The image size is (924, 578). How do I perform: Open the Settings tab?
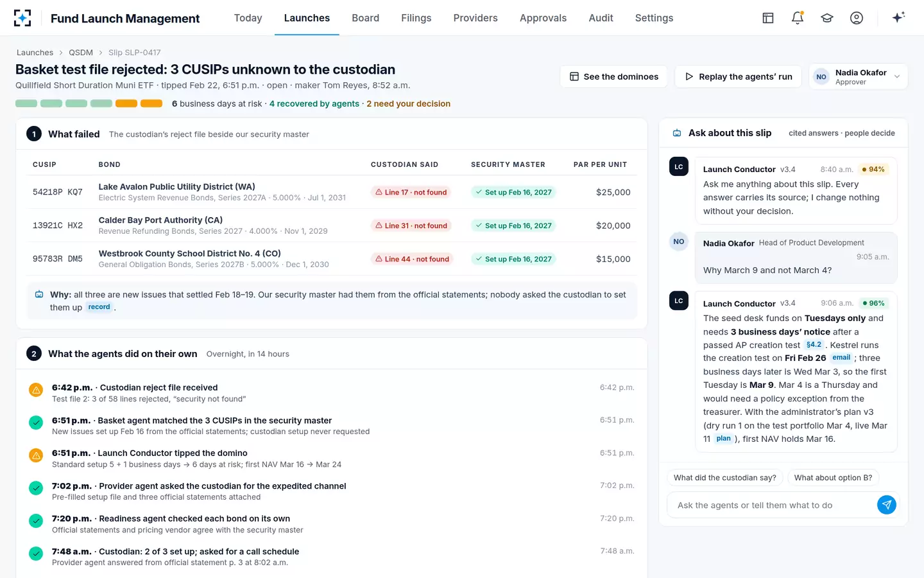(654, 18)
